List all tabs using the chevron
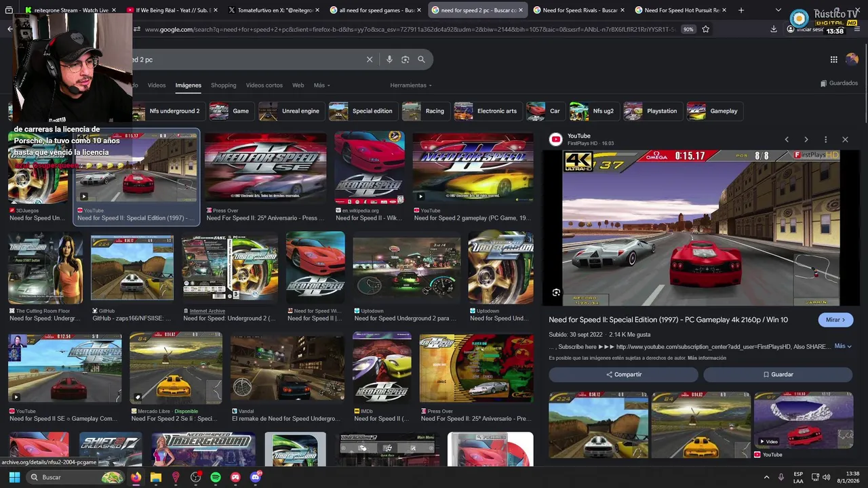This screenshot has height=488, width=868. (778, 10)
